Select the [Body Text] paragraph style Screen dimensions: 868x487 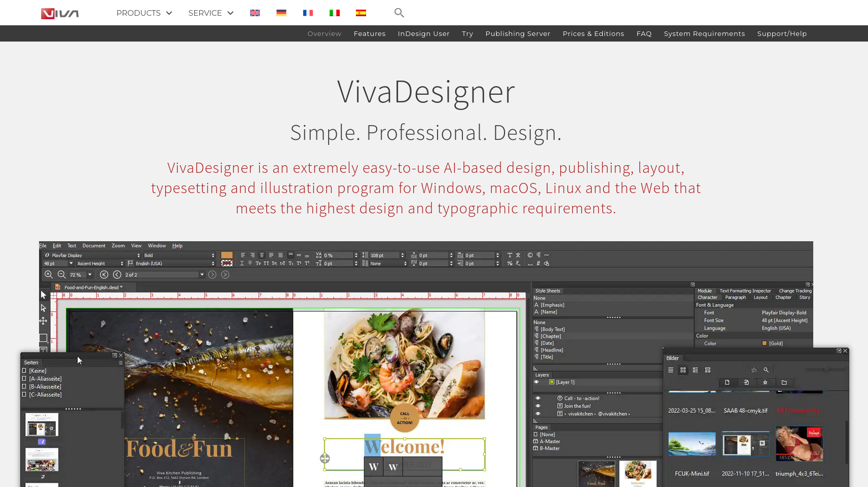coord(553,329)
